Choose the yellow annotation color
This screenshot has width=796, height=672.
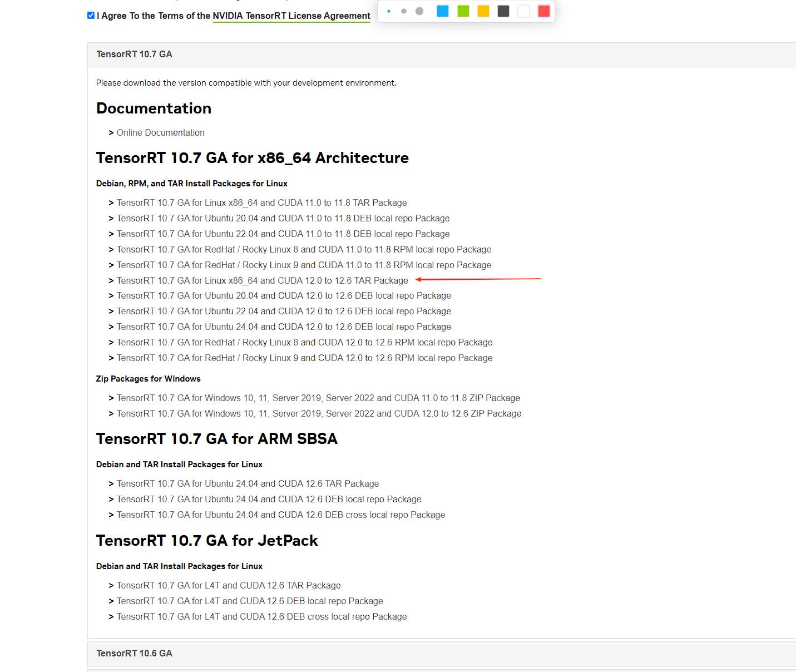point(483,11)
